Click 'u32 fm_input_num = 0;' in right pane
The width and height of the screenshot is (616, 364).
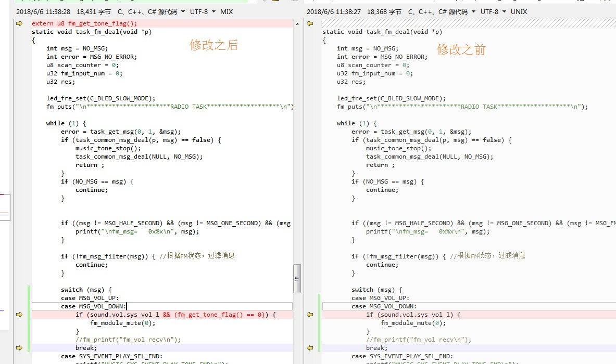coord(375,73)
